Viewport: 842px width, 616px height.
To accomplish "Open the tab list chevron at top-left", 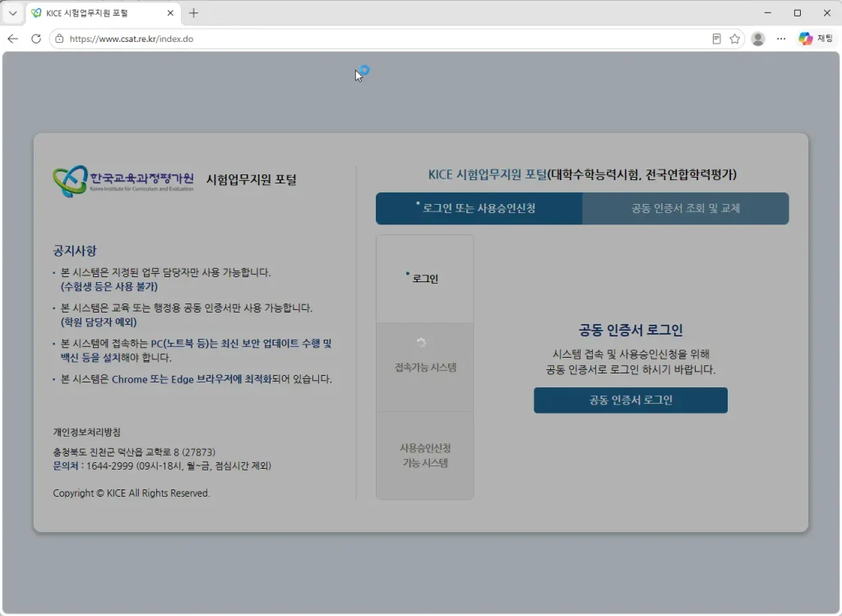I will pos(13,13).
